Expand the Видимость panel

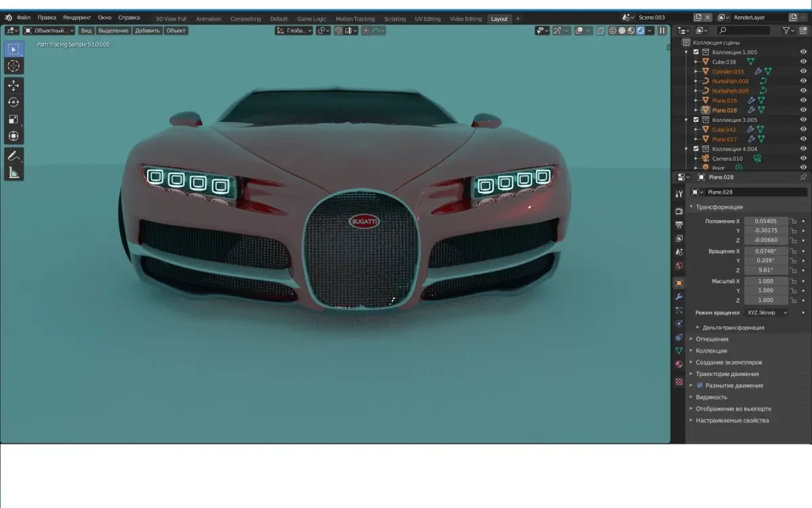tap(711, 397)
